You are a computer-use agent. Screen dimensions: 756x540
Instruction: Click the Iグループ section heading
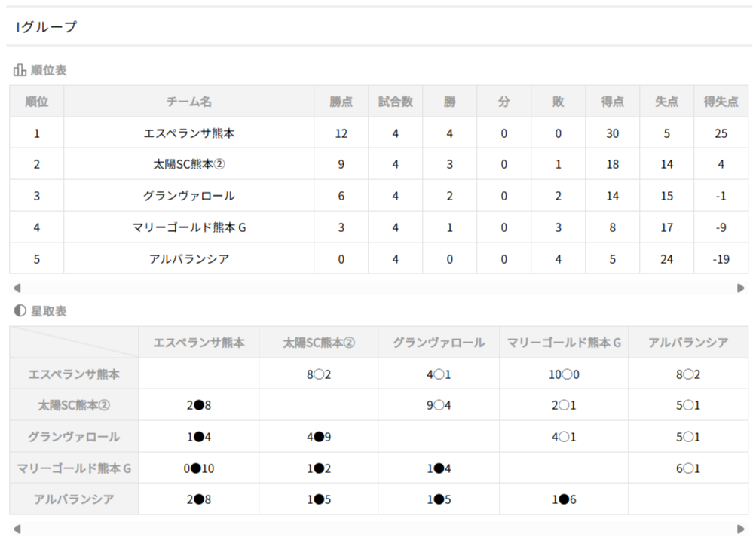(x=47, y=27)
